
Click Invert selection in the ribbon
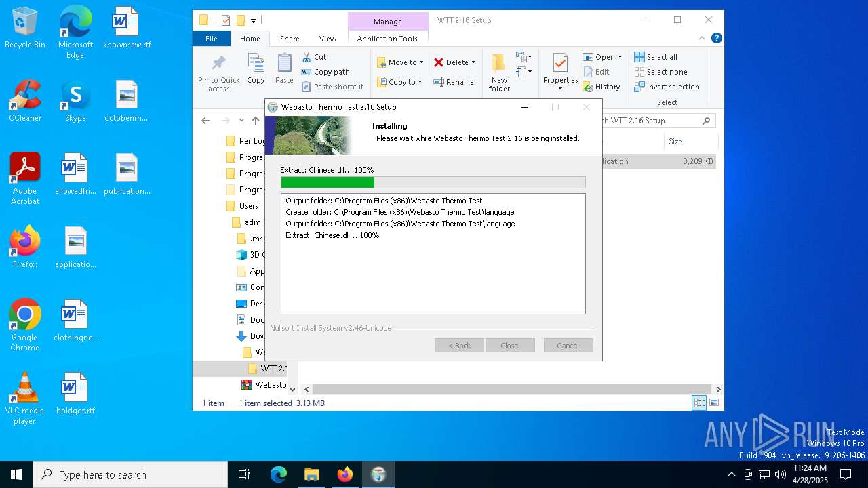point(667,87)
